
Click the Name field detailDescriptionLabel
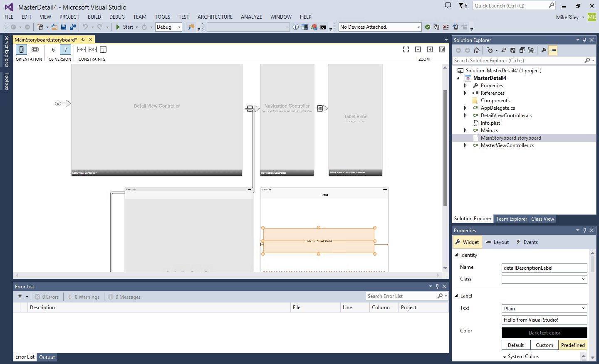click(x=545, y=268)
